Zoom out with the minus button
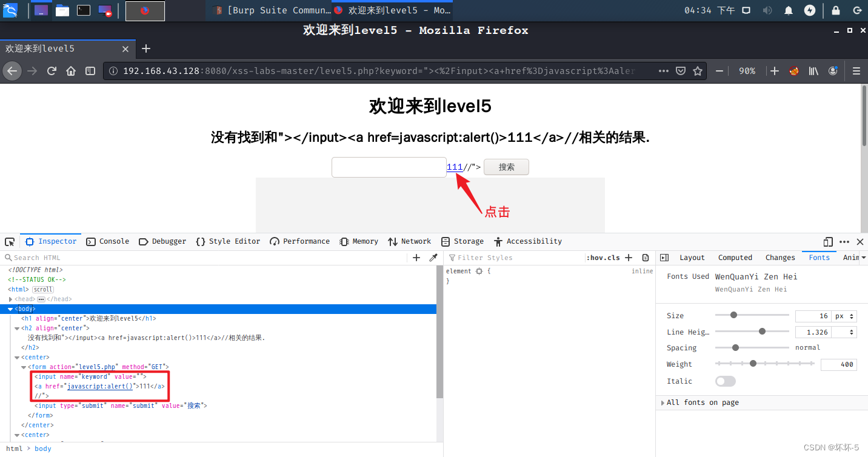 [719, 71]
